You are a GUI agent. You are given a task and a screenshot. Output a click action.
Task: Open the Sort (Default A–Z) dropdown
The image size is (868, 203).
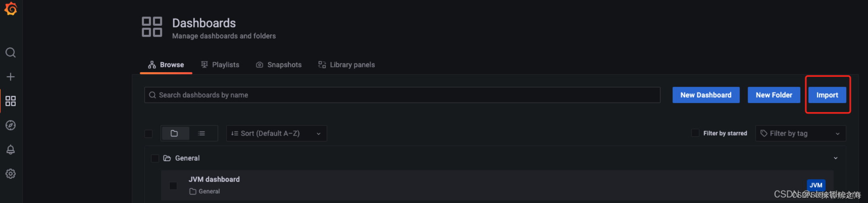point(276,134)
